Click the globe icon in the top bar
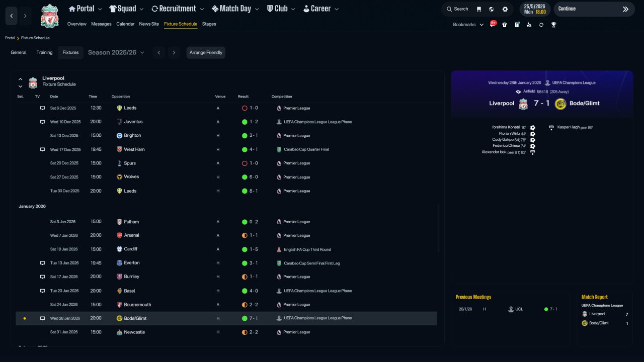 tap(492, 9)
